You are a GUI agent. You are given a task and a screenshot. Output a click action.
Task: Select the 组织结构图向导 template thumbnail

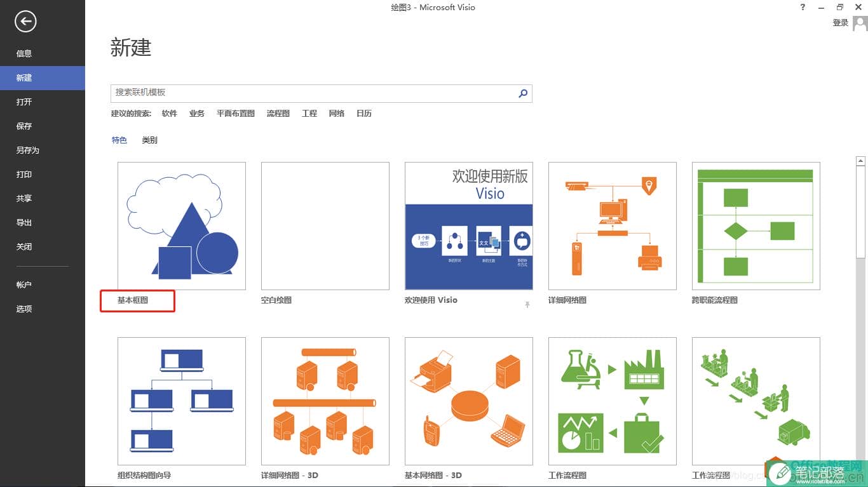coord(182,401)
